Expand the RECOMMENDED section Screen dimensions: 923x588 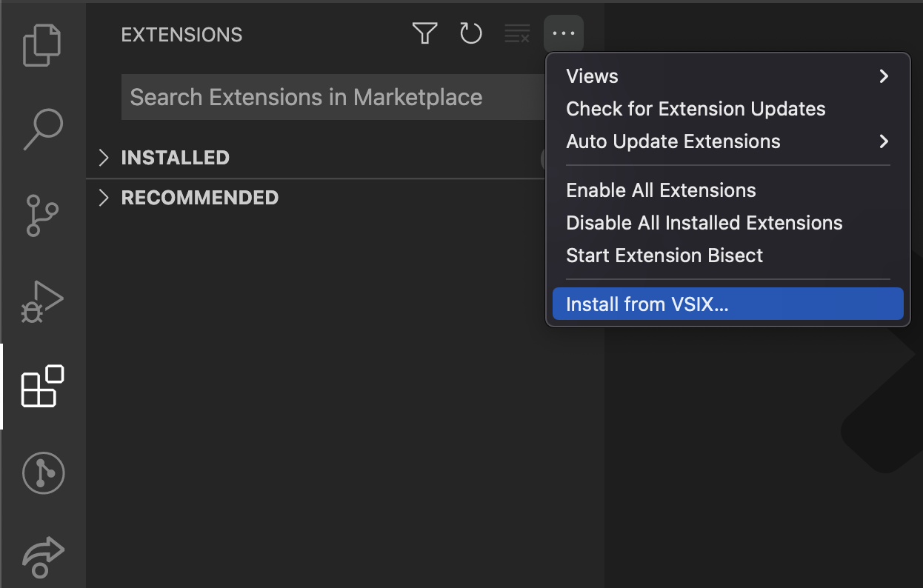coord(199,198)
